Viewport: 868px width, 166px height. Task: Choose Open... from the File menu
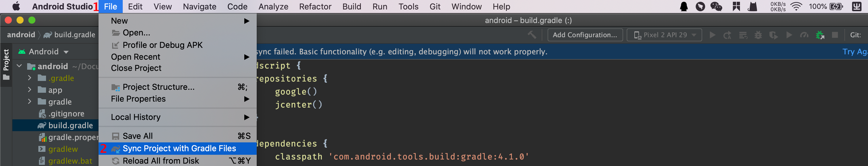tap(178, 33)
